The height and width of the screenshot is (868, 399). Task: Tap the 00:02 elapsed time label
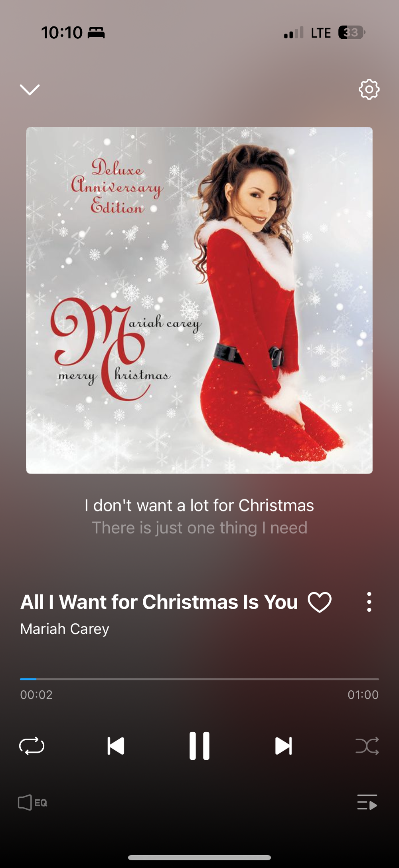(36, 695)
